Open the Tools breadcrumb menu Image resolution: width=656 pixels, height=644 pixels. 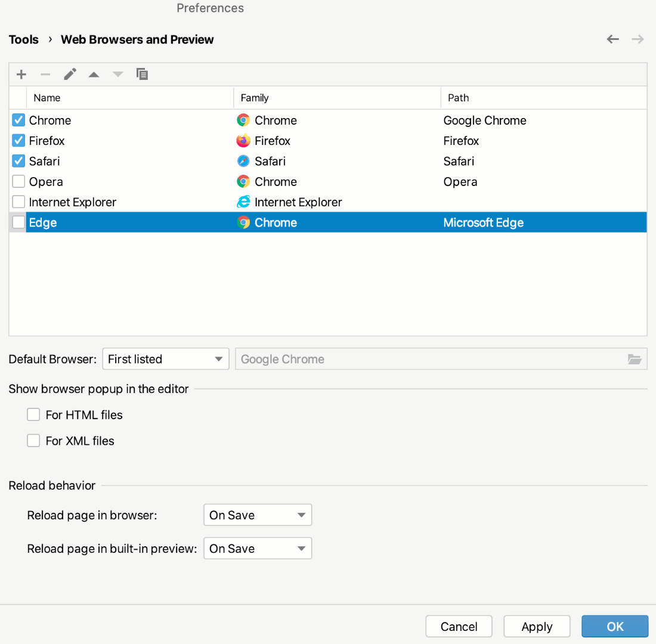pyautogui.click(x=23, y=39)
